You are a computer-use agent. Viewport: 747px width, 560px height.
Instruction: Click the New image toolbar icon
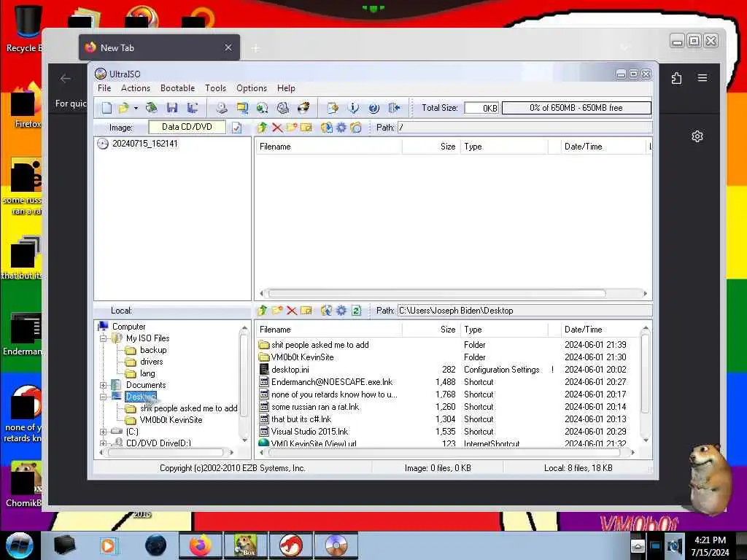(107, 108)
